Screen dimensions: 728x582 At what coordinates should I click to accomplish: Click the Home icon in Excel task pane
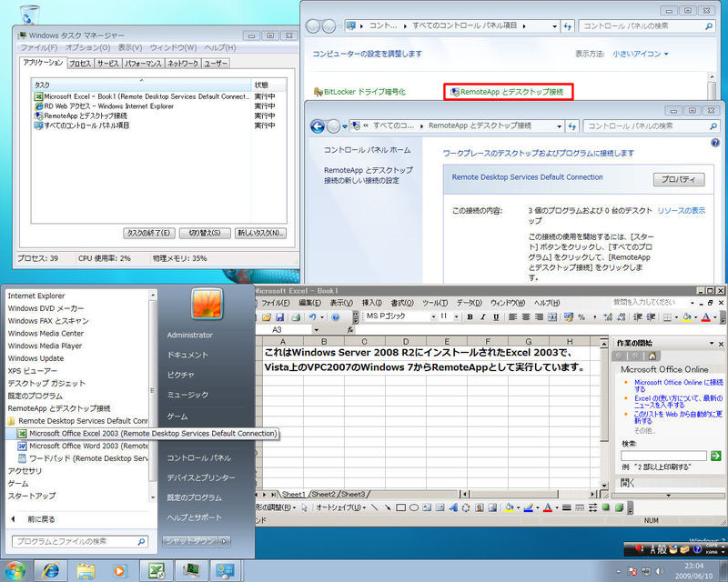pyautogui.click(x=652, y=356)
